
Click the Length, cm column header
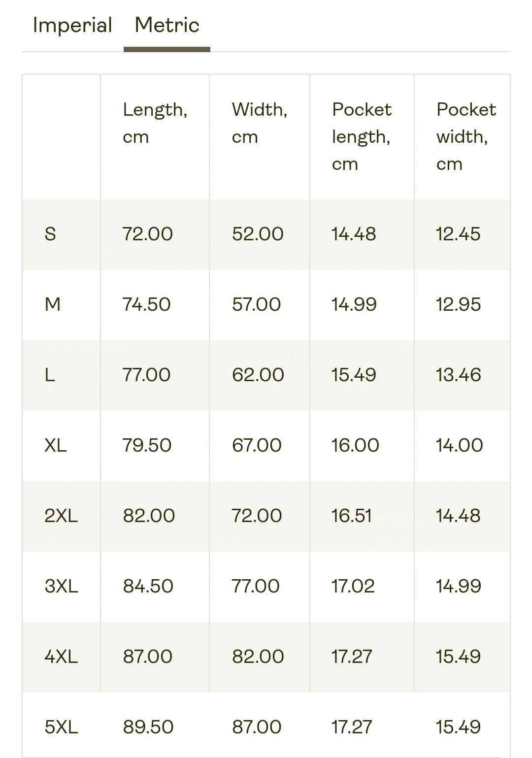point(155,123)
